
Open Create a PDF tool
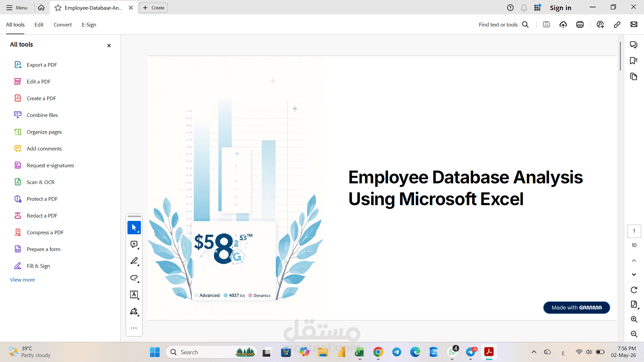(x=35, y=98)
